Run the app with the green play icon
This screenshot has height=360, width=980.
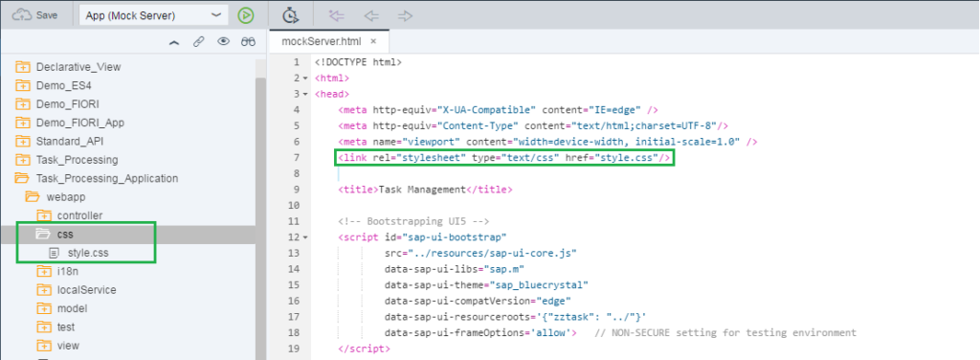[246, 15]
